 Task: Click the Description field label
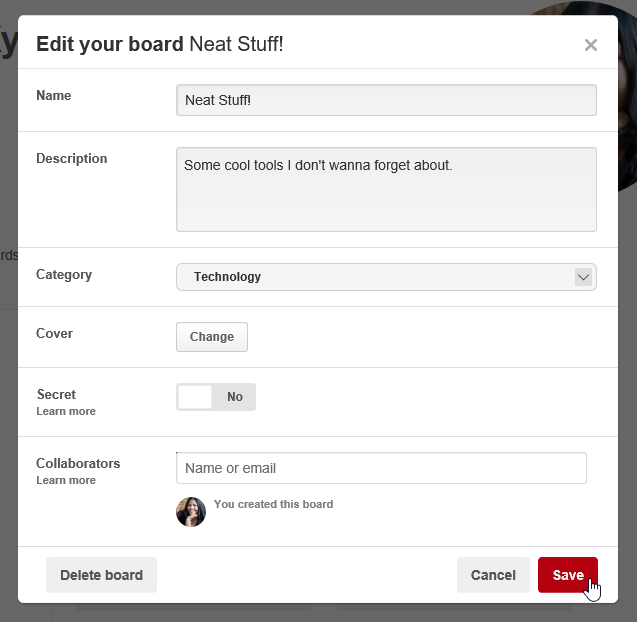(71, 159)
